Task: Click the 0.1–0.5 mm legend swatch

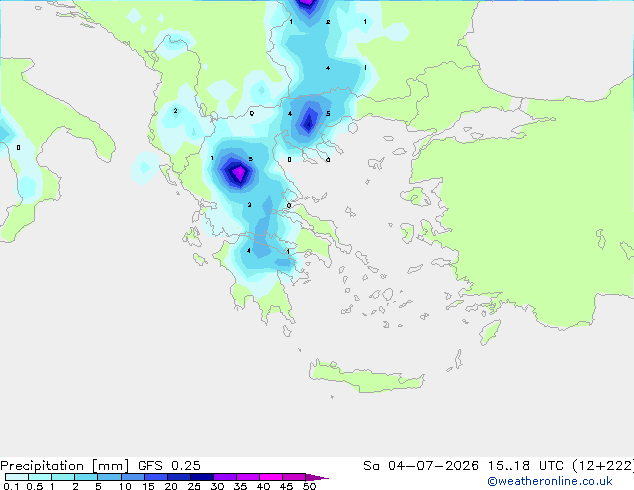Action: 17,477
